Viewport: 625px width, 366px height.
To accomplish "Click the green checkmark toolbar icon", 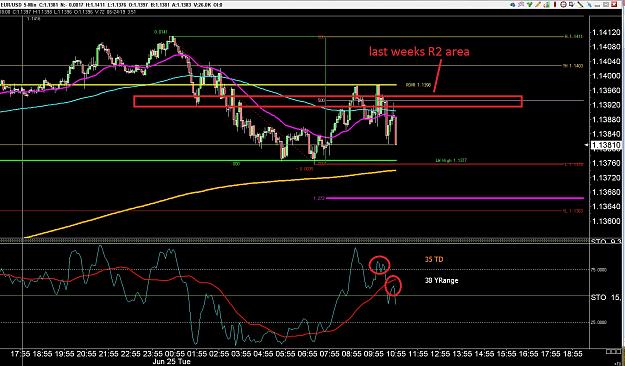I will (x=530, y=5).
